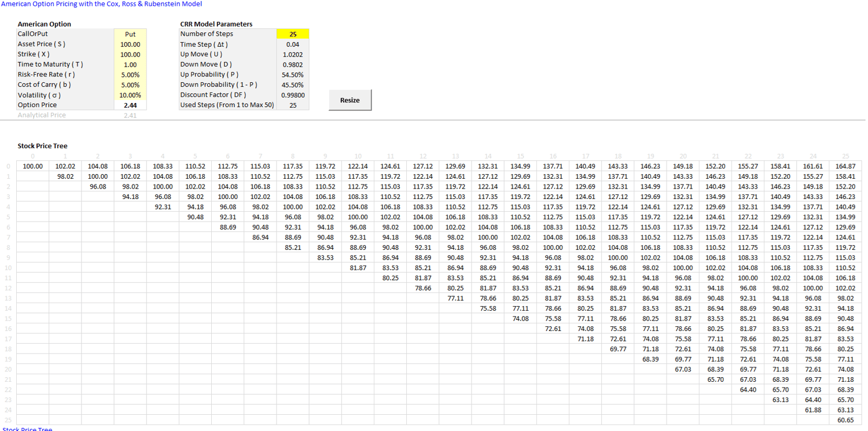This screenshot has height=431, width=868.
Task: Select the Cost of Carry (b) value cell
Action: (130, 85)
